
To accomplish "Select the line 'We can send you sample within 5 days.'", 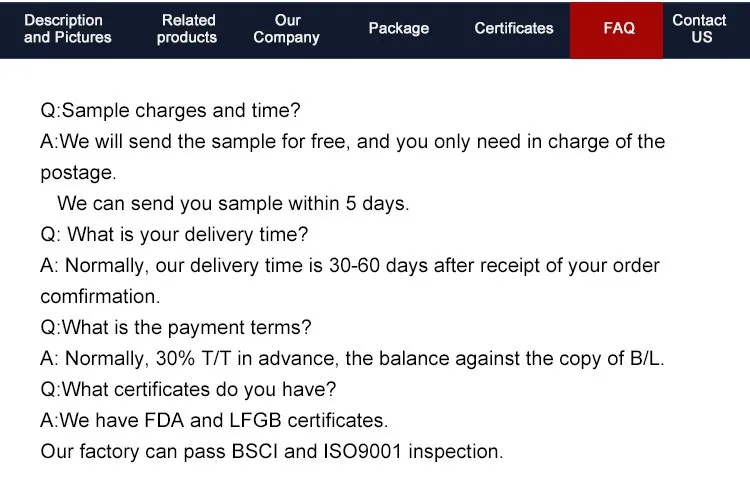I will (233, 204).
